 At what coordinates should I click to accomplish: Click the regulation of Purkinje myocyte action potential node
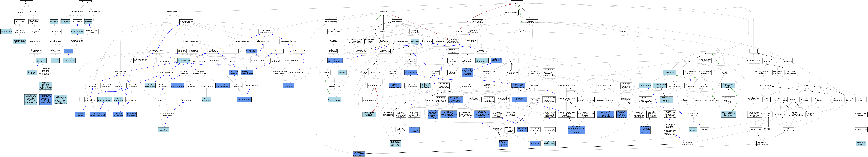pyautogui.click(x=550, y=144)
